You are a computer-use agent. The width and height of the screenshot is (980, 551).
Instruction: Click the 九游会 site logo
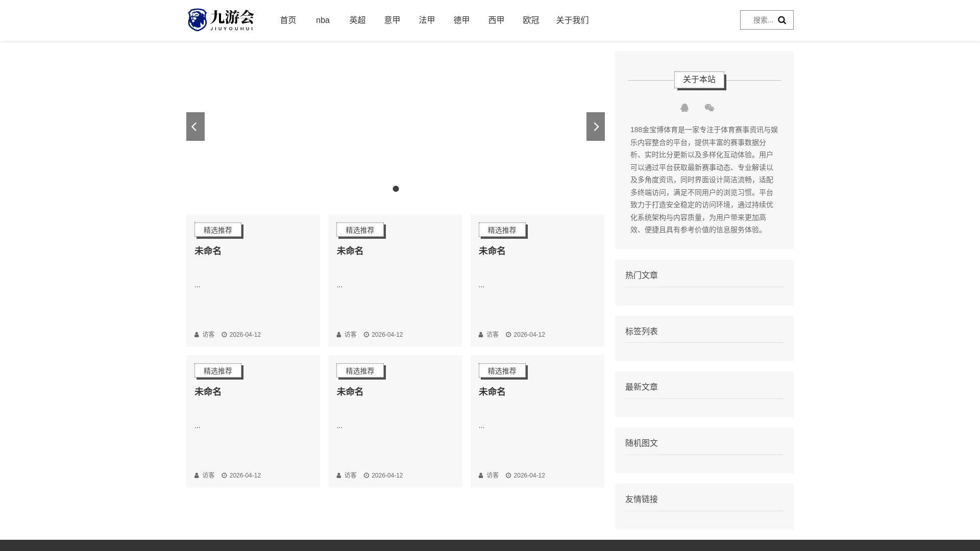tap(220, 20)
